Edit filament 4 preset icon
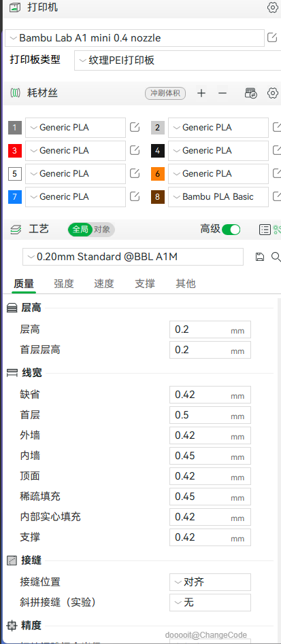Screen dimensions: 281x644 click(277, 150)
